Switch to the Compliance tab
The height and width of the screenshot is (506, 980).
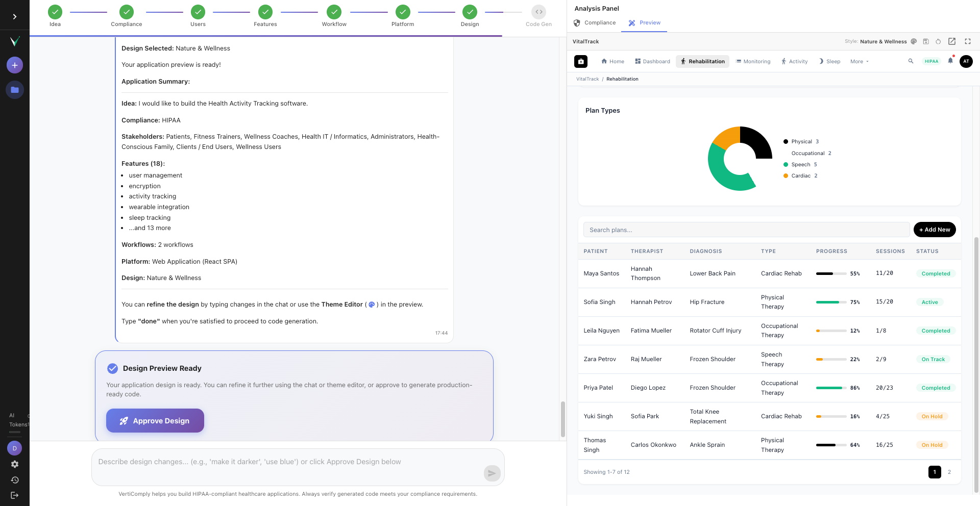coord(595,23)
